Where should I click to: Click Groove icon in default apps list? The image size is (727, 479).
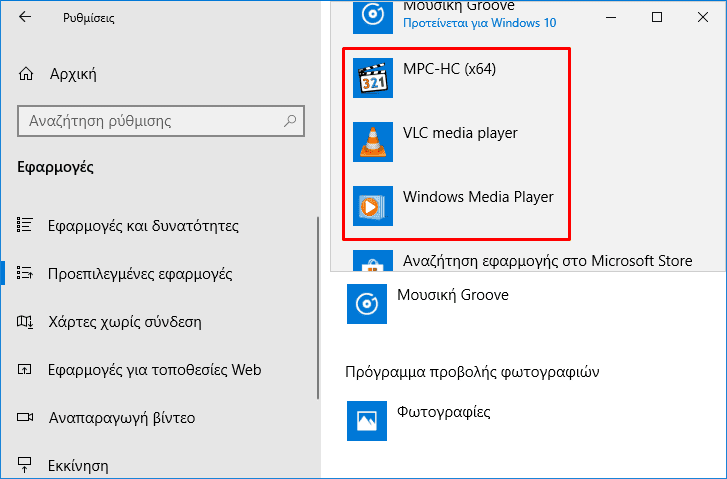[367, 304]
